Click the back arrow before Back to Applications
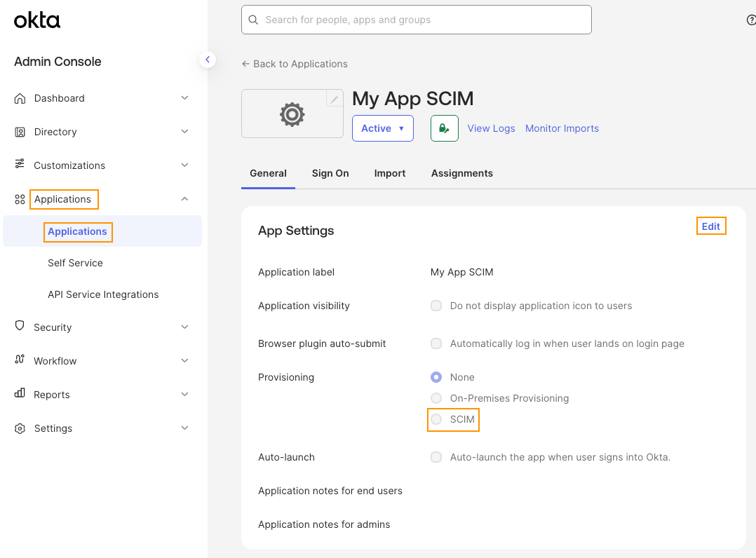Viewport: 756px width, 558px height. click(x=245, y=64)
